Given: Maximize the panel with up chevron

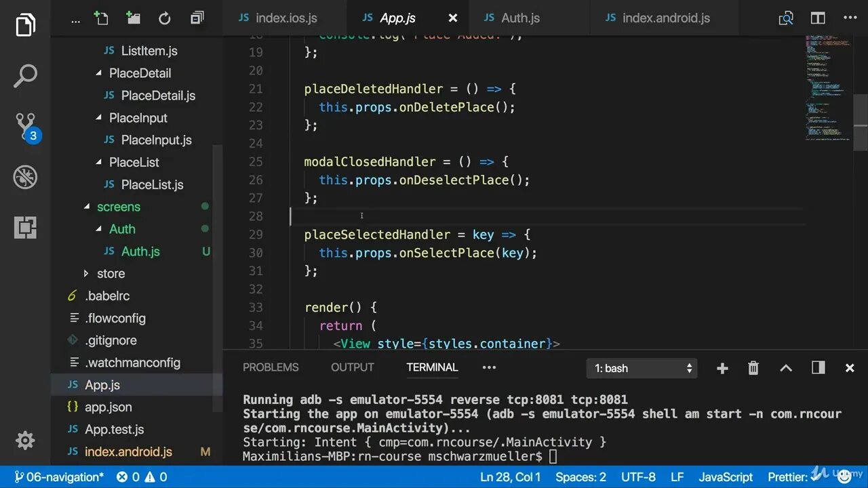Looking at the screenshot, I should point(786,368).
